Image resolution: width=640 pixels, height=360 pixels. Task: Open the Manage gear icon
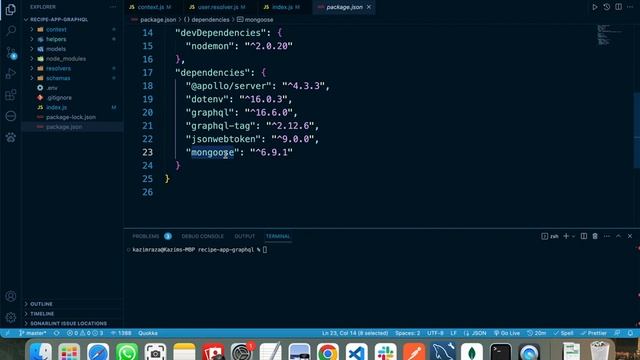[11, 317]
